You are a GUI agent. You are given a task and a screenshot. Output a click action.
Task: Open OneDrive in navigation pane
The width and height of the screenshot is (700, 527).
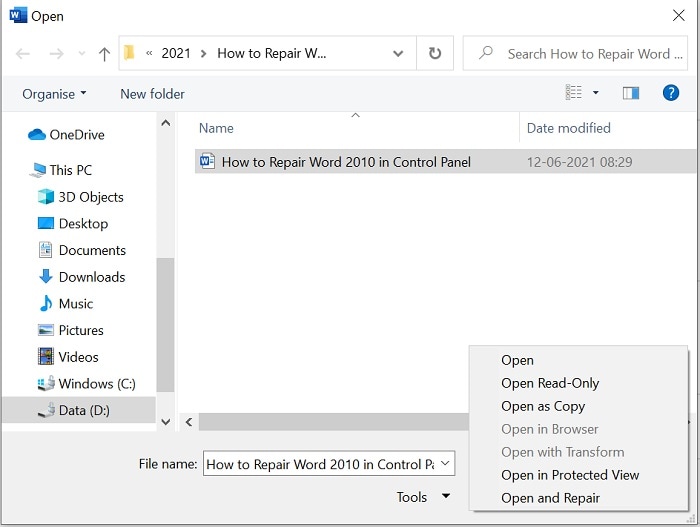[x=77, y=134]
